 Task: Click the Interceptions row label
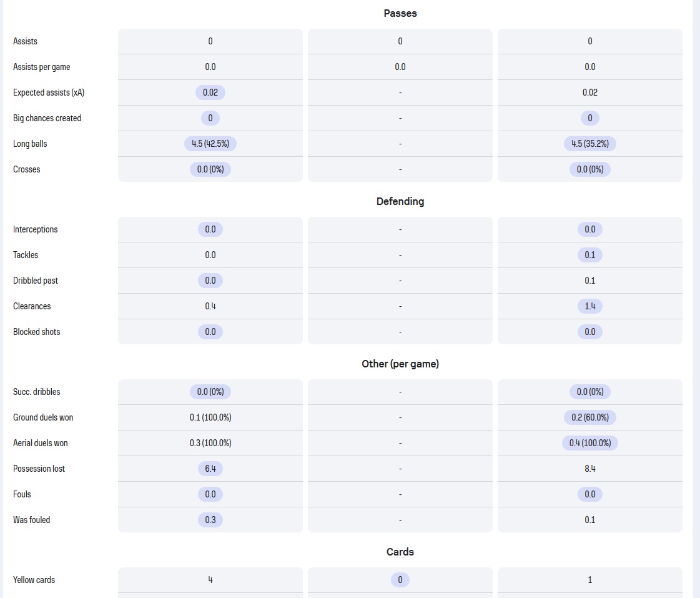(x=35, y=229)
